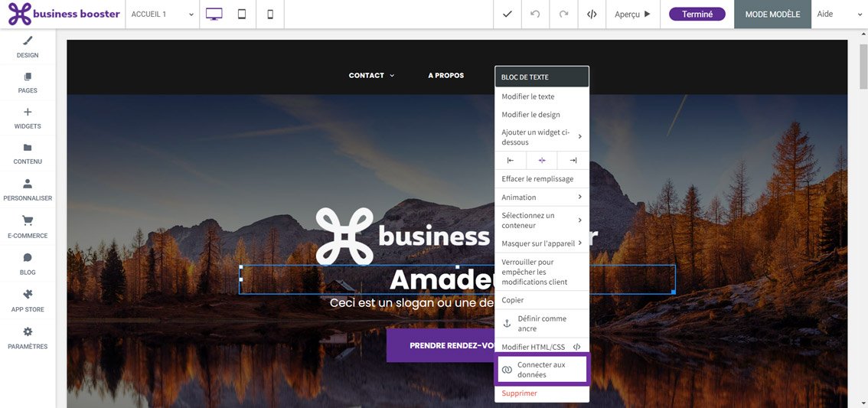
Task: Switch to tablet view icon
Action: [x=242, y=15]
